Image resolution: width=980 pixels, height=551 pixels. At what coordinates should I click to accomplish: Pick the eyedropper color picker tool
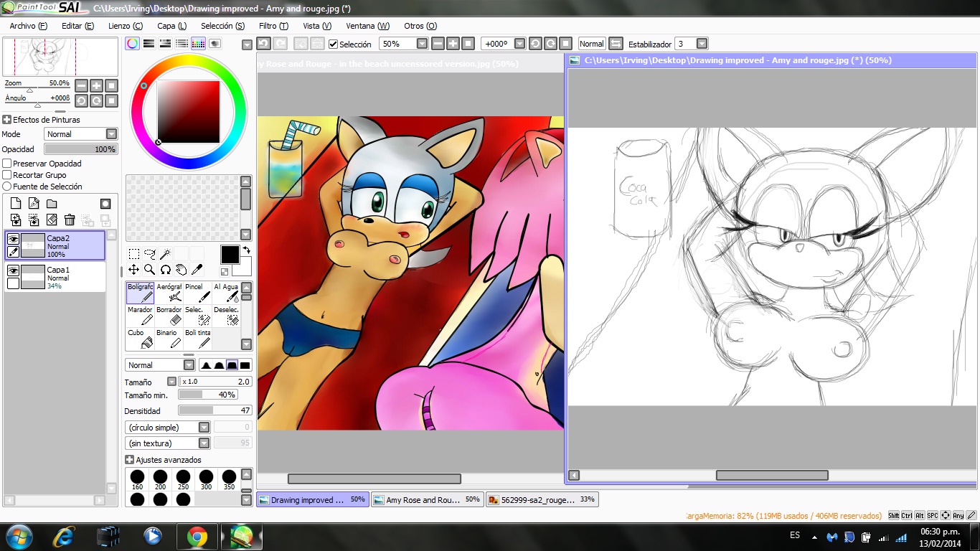[x=197, y=270]
